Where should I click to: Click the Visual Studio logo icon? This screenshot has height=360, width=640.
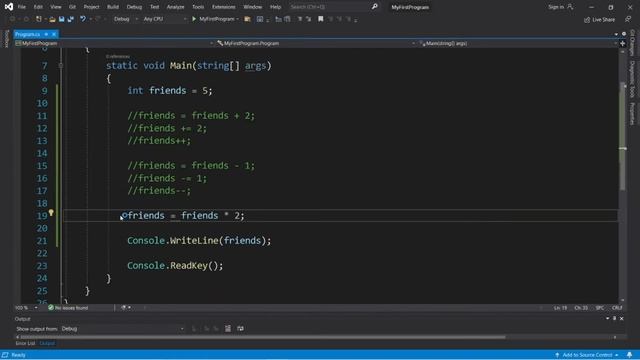coord(9,7)
